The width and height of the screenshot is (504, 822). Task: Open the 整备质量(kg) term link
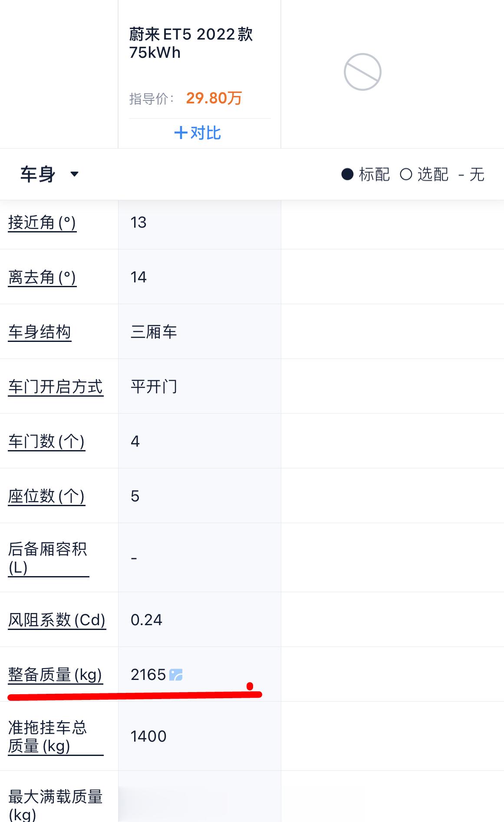(x=55, y=675)
